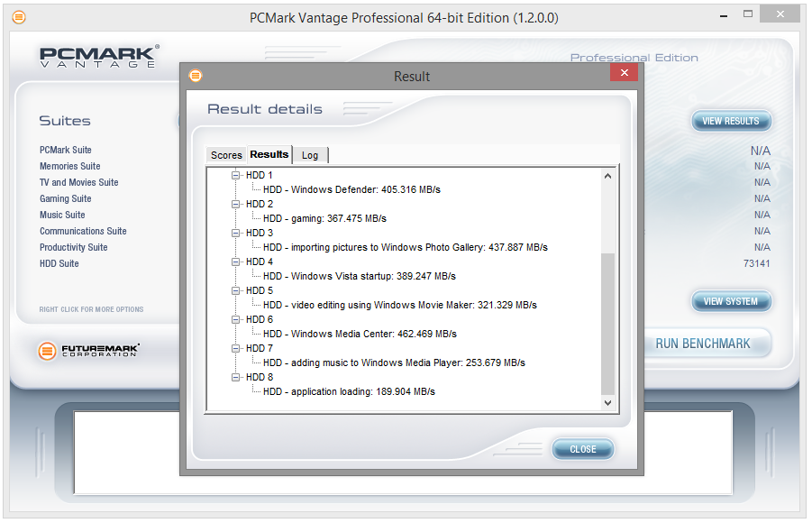Collapse the HDD 8 tree node
The width and height of the screenshot is (812, 523).
pos(235,377)
